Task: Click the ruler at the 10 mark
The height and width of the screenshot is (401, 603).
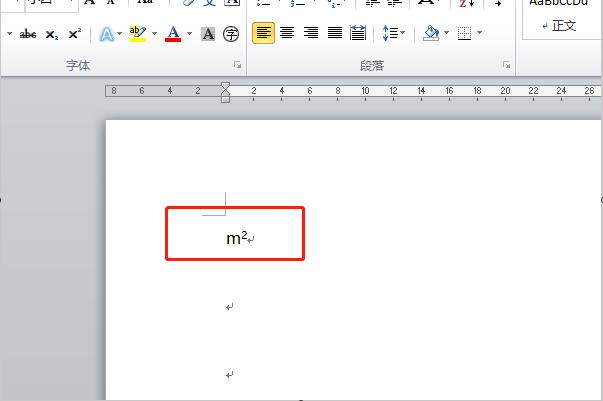Action: coord(365,91)
